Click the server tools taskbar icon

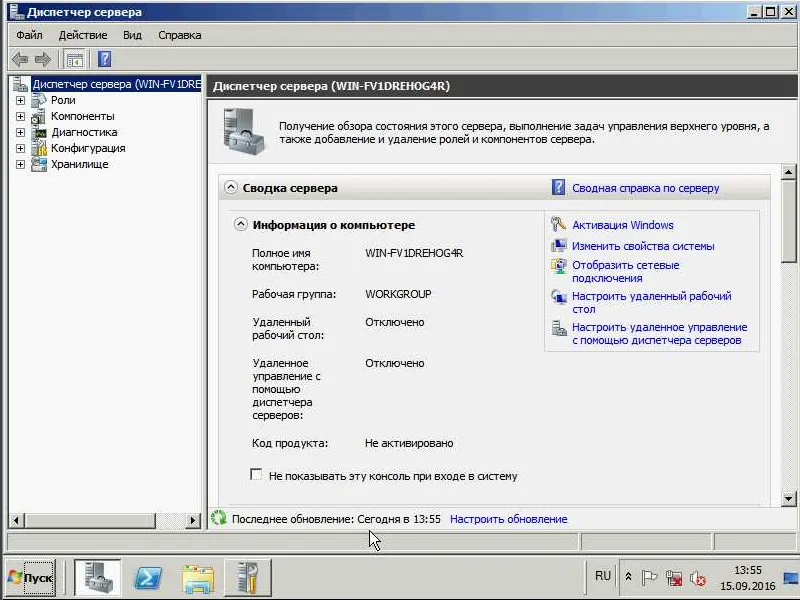(x=248, y=578)
